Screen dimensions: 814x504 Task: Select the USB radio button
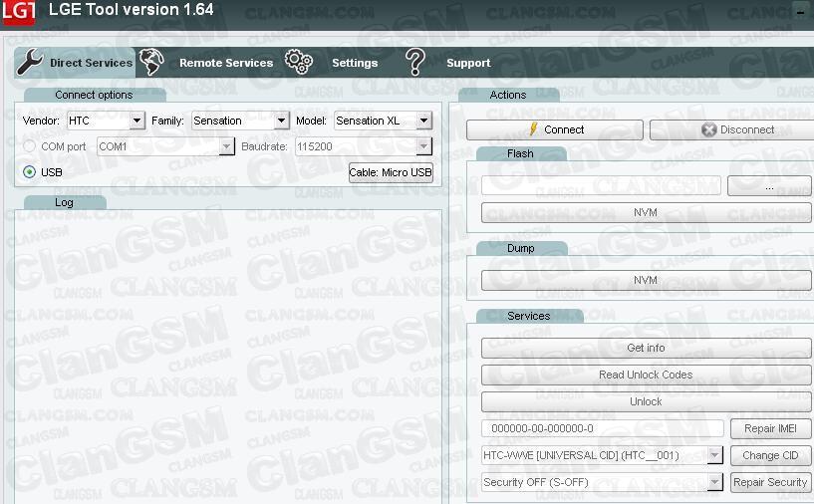coord(30,171)
